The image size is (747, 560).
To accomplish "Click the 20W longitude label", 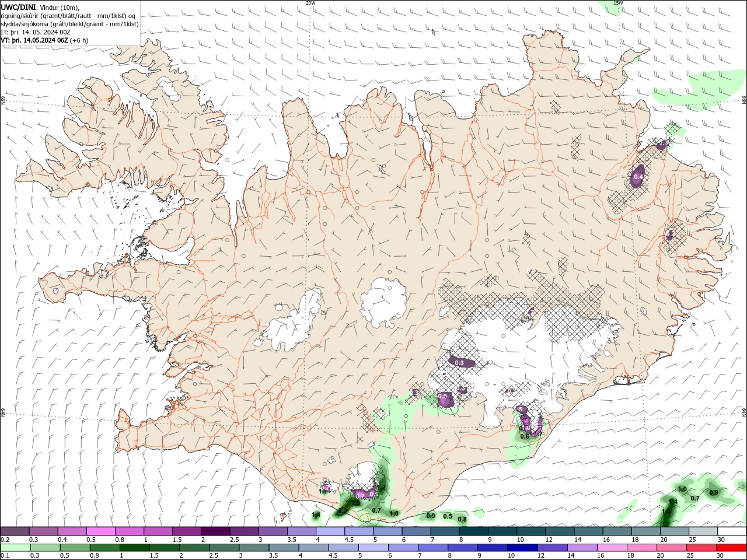I will coord(310,3).
